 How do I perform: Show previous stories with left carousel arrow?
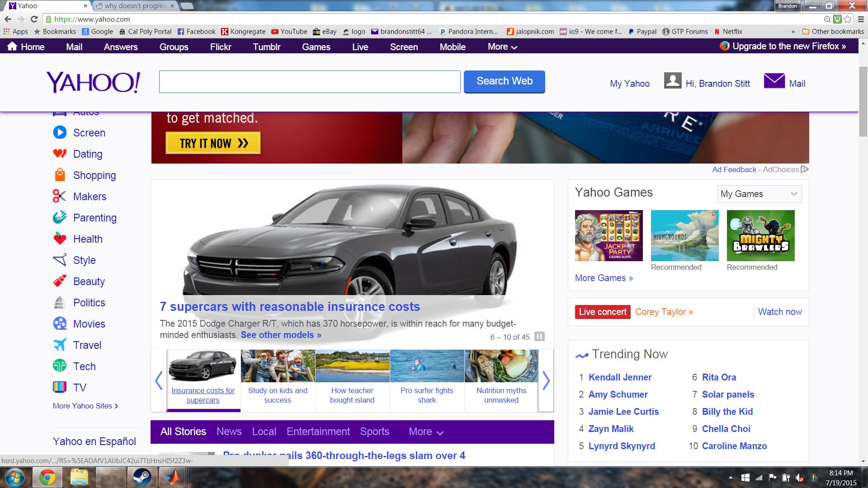(x=159, y=380)
